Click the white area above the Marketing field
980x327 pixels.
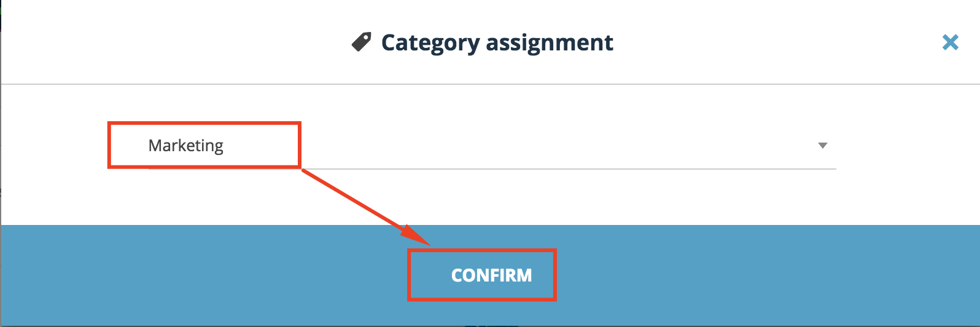491,103
